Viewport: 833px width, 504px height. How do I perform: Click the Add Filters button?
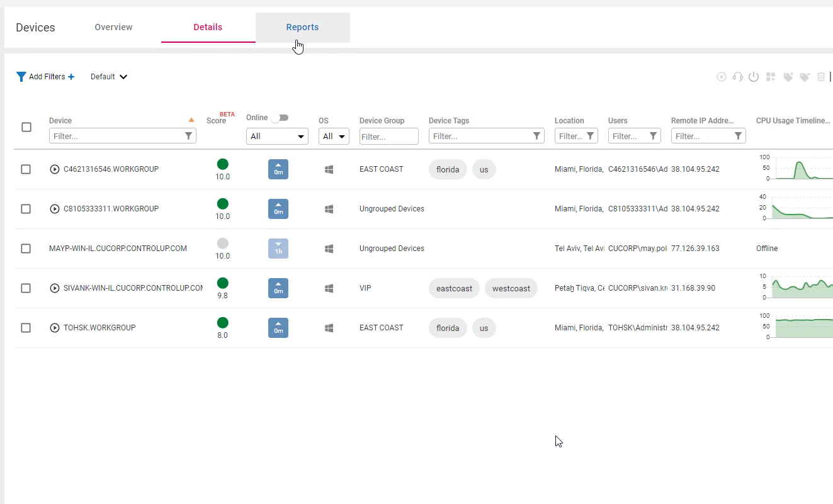[46, 77]
